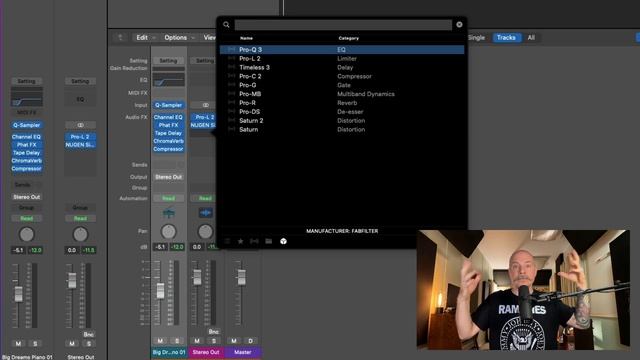Click volume fader on Stereo Out mixer strip
Image resolution: width=640 pixels, height=360 pixels.
[x=197, y=277]
